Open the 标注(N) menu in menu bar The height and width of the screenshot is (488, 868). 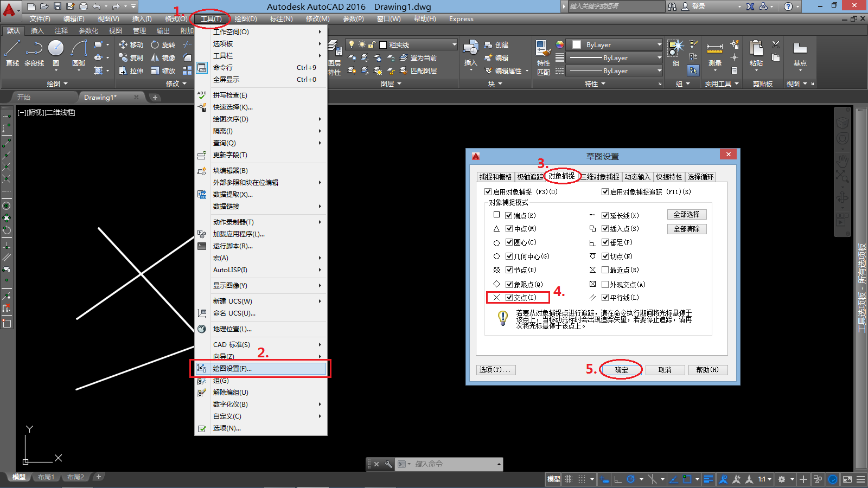tap(282, 19)
